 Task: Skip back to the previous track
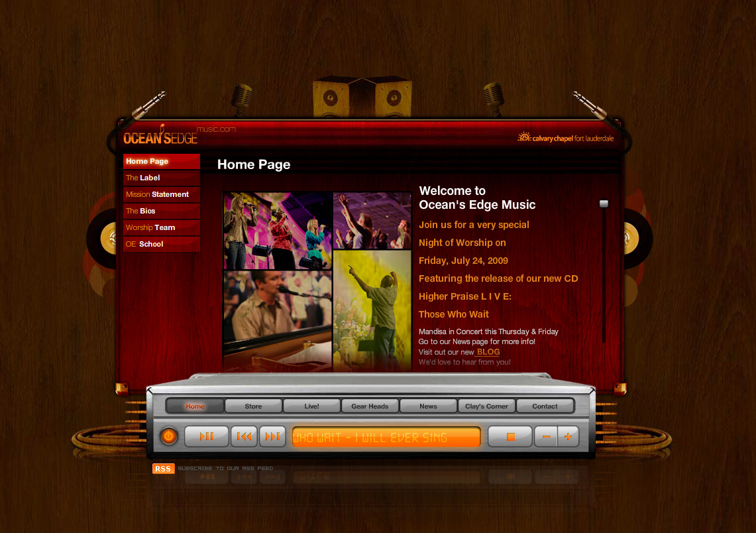[244, 436]
